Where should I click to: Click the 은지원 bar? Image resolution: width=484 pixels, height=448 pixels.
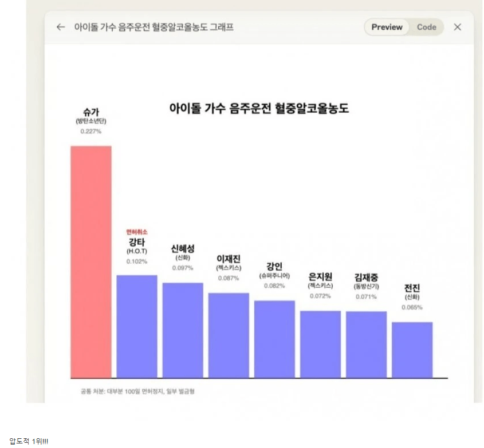[x=320, y=344]
